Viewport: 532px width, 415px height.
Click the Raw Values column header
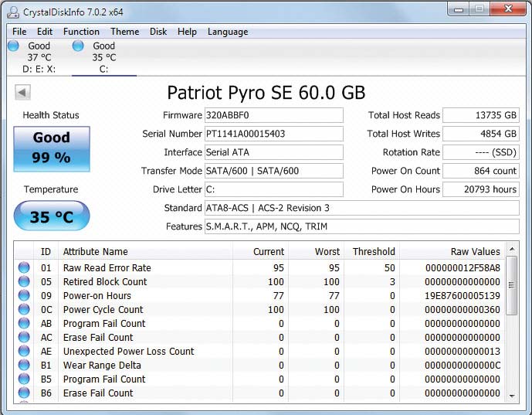pos(452,251)
